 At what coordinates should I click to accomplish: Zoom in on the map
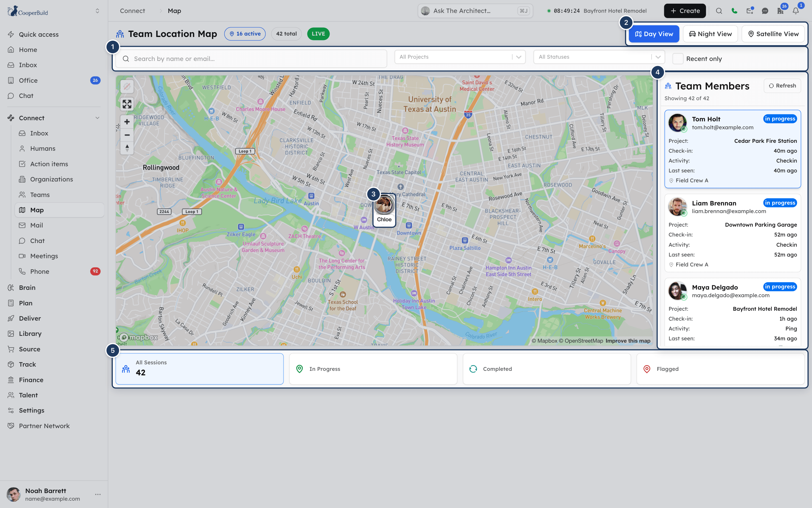(x=127, y=122)
